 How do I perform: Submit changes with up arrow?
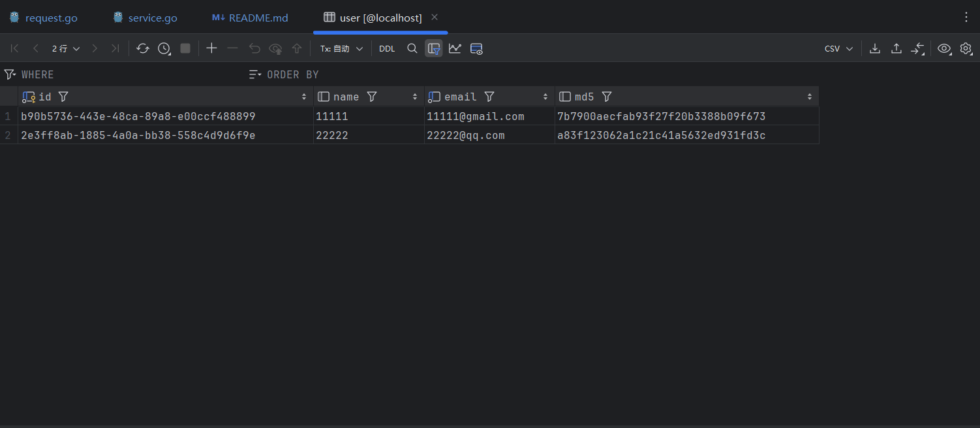pos(297,48)
